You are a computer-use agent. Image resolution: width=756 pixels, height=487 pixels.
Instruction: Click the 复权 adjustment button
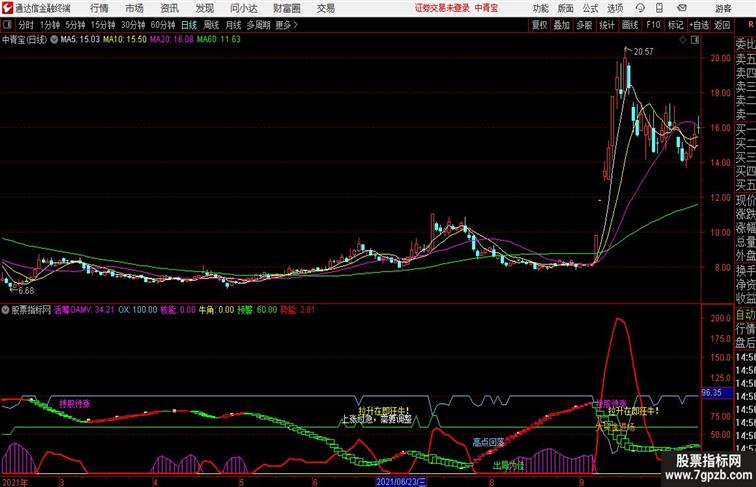540,25
